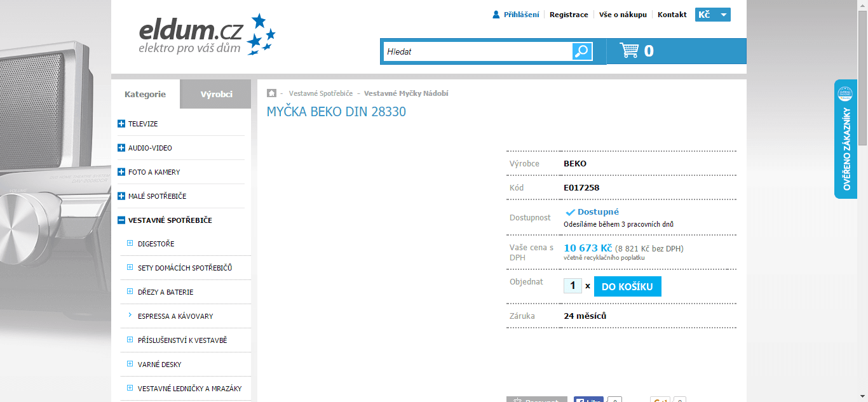Add product with DO KOŠÍKU button

point(628,286)
